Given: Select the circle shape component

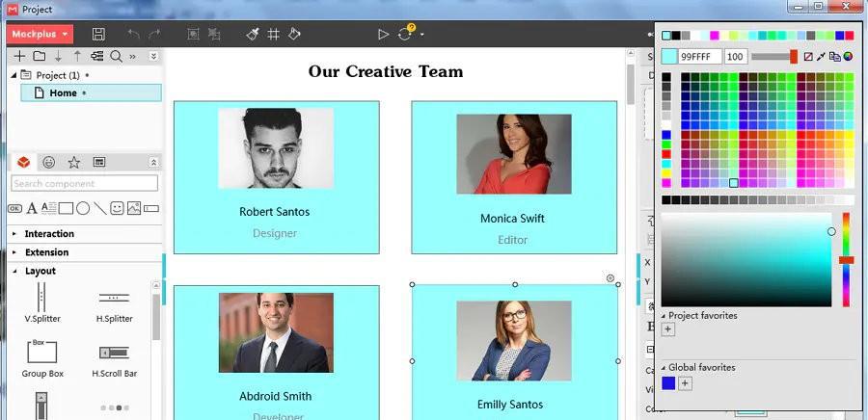Looking at the screenshot, I should [x=83, y=208].
